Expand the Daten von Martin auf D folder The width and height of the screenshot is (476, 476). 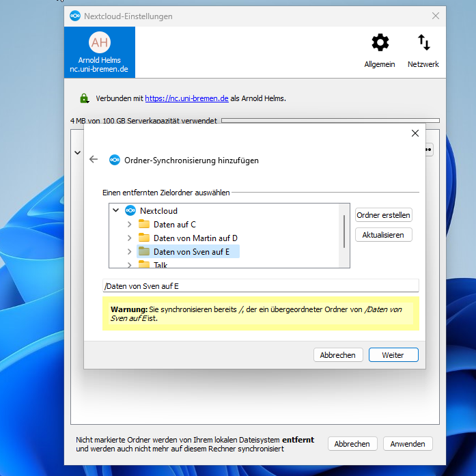click(x=130, y=238)
